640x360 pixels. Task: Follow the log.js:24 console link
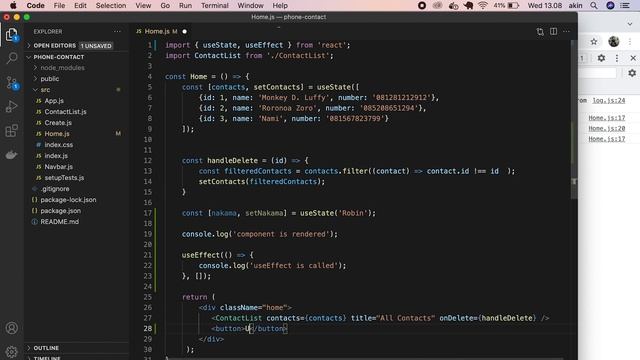tap(609, 100)
